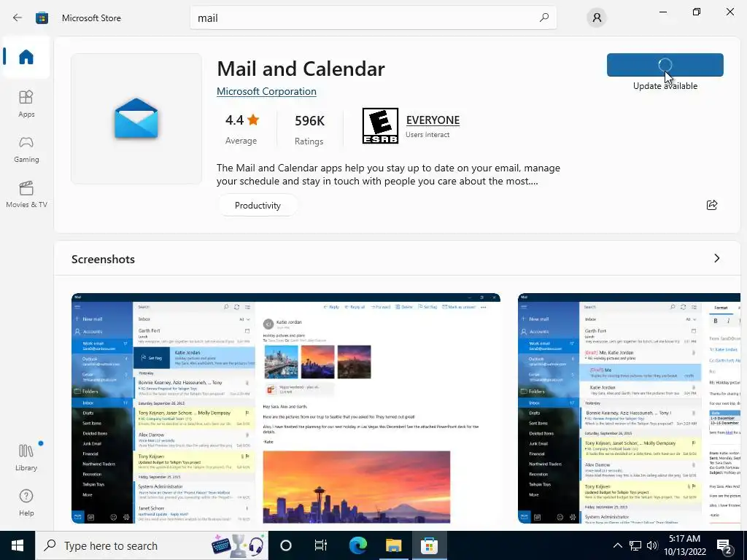Open the Movies & TV section
The height and width of the screenshot is (560, 747).
coord(26,194)
